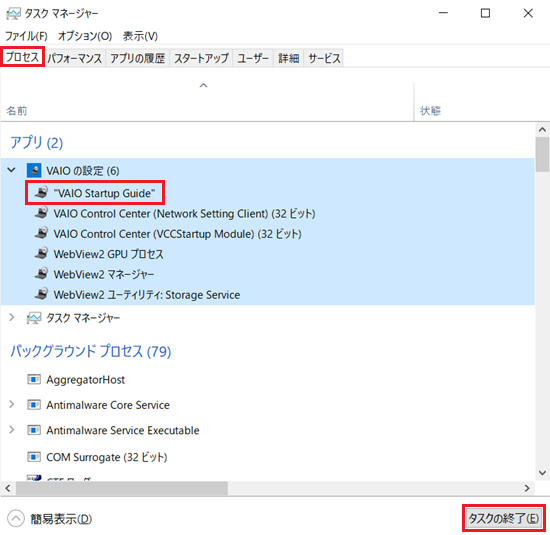This screenshot has height=535, width=550.
Task: Click the Network Setting Client row icon
Action: click(41, 213)
